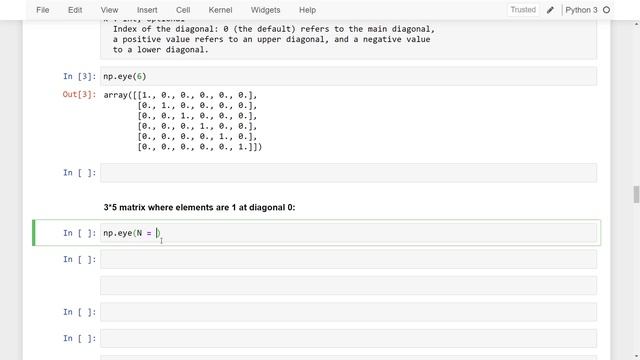The height and width of the screenshot is (360, 640).
Task: Click the vertical scrollbar thumb
Action: pos(636,194)
